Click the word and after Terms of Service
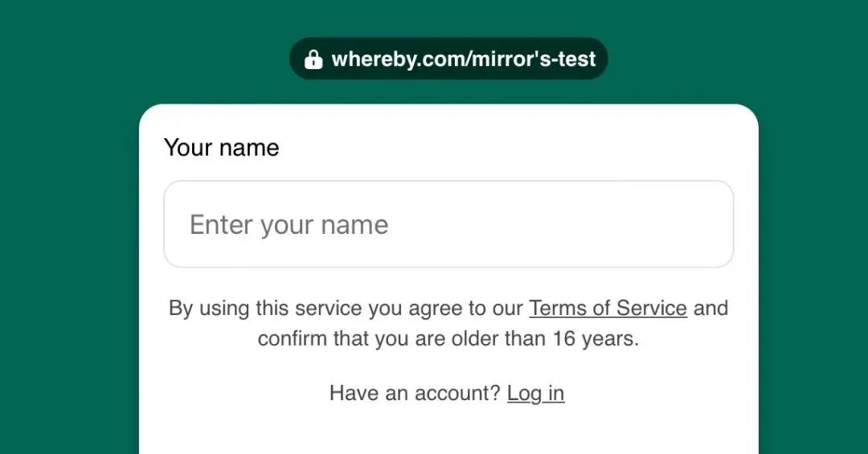Viewport: 868px width, 454px height. 710,308
